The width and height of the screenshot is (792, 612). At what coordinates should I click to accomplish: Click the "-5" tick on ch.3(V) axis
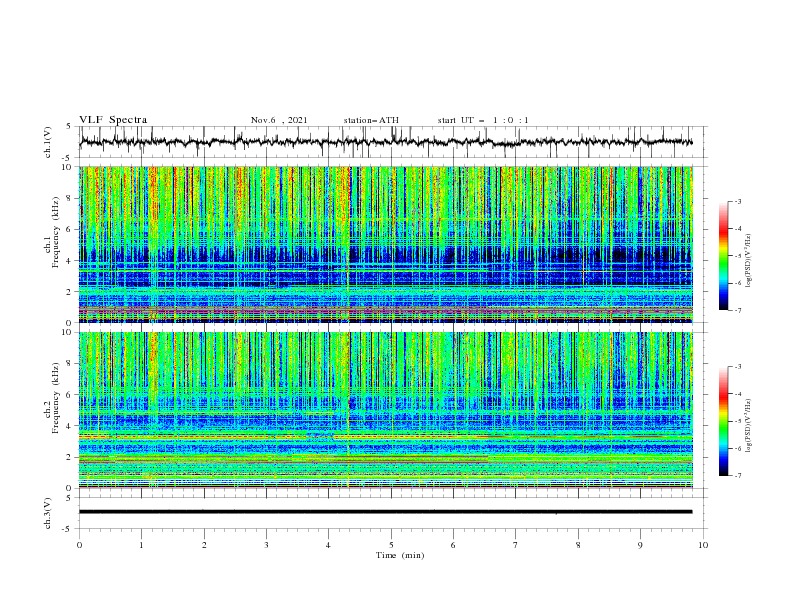click(x=68, y=529)
